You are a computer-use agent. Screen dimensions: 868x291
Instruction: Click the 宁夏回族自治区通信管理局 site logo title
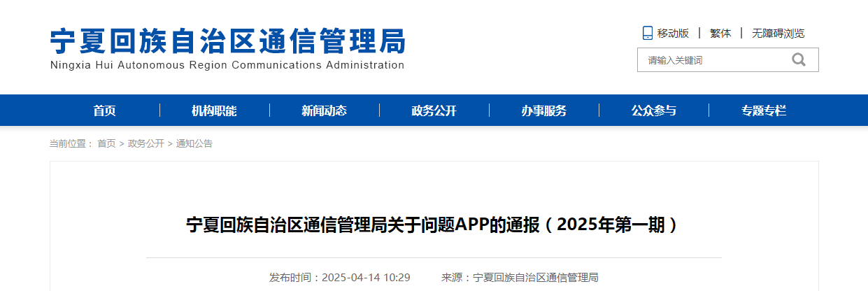click(227, 41)
